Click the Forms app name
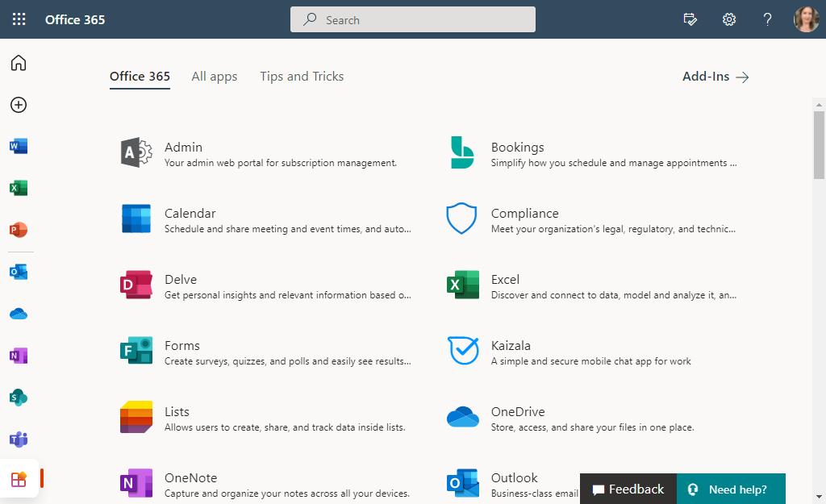Image resolution: width=826 pixels, height=504 pixels. [181, 345]
